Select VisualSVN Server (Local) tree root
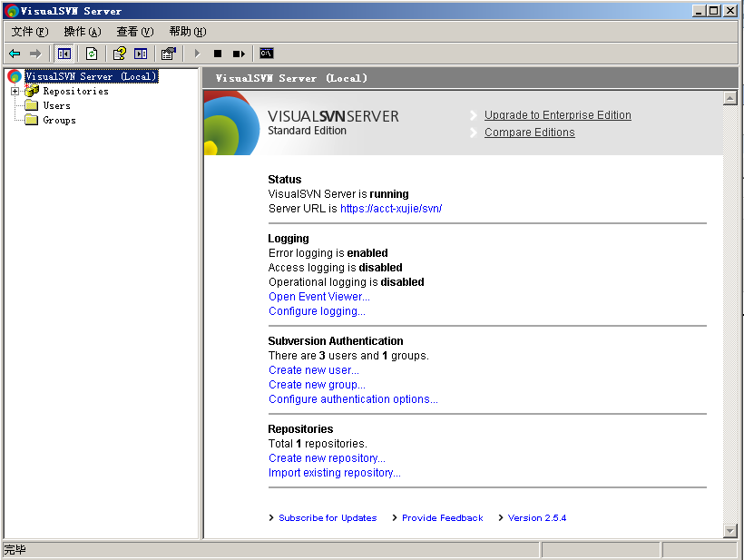Image resolution: width=744 pixels, height=560 pixels. coord(91,76)
